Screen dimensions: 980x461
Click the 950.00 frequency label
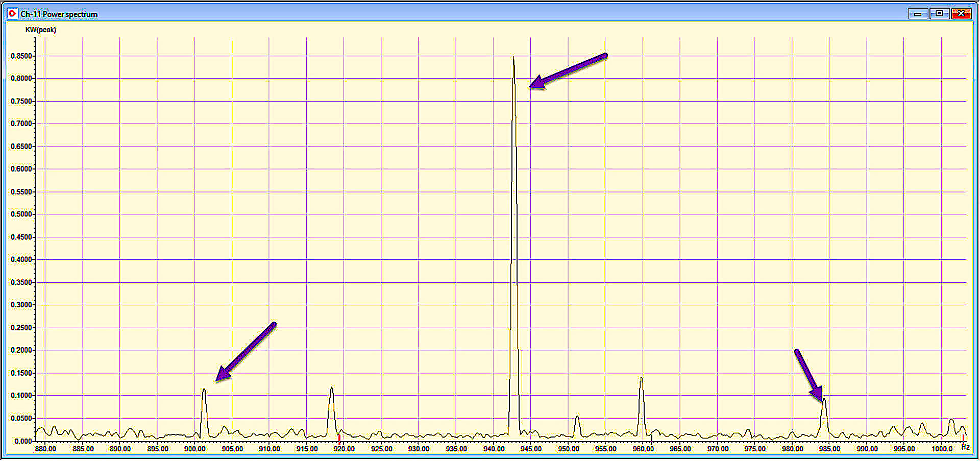click(x=569, y=449)
